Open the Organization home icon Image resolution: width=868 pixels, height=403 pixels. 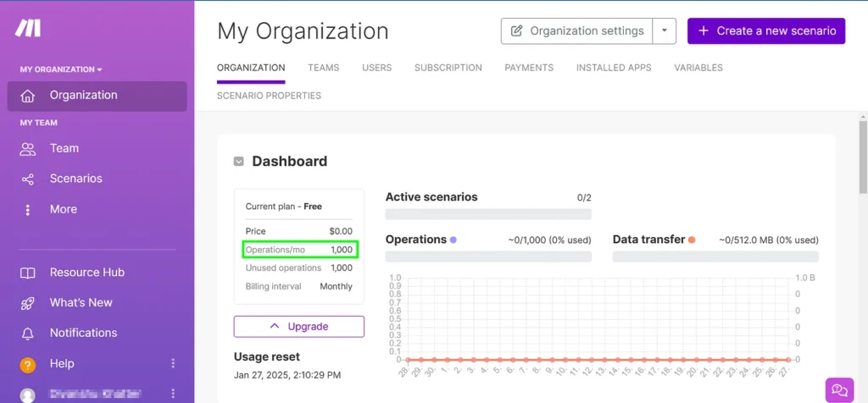coord(27,97)
